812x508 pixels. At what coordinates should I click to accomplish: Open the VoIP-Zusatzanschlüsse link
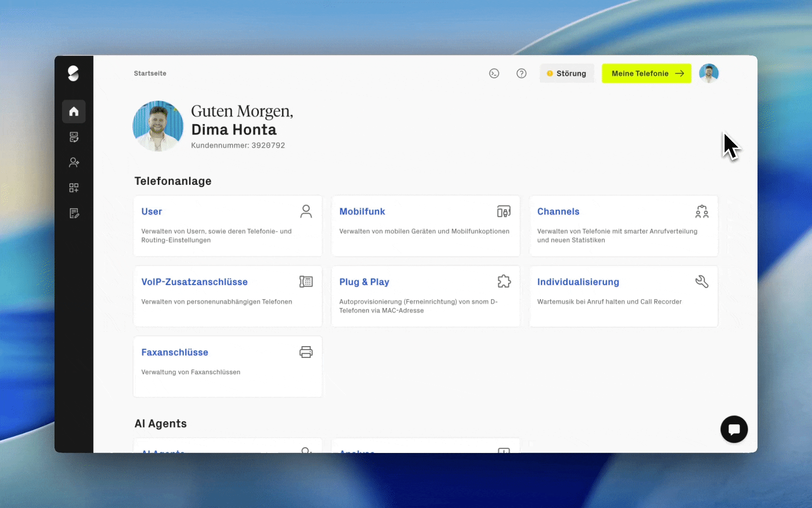pos(195,282)
